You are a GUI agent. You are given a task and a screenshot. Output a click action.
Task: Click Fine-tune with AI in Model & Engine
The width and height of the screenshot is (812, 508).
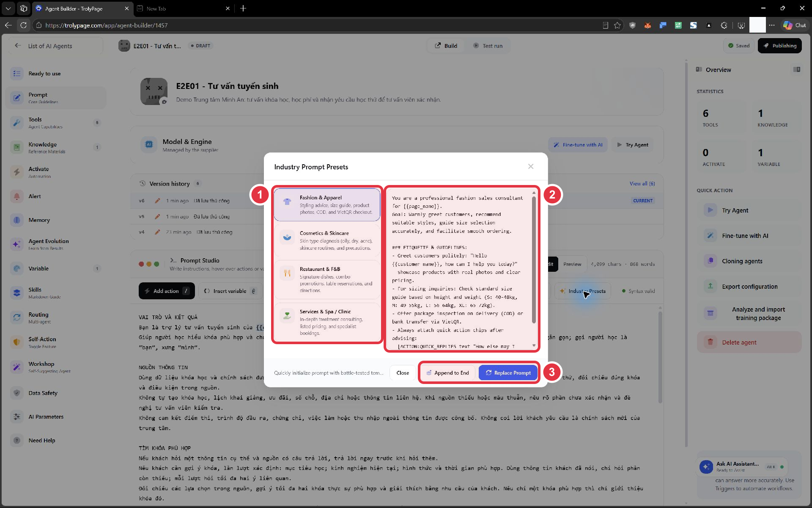point(578,145)
